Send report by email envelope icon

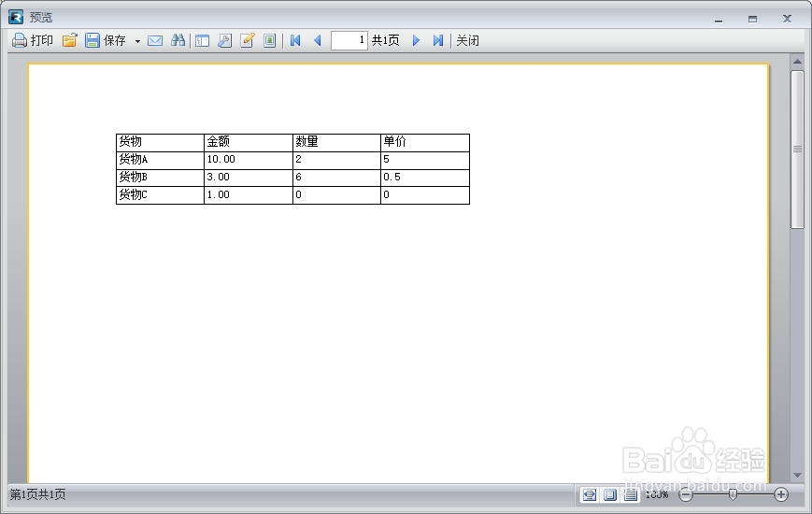pyautogui.click(x=155, y=40)
